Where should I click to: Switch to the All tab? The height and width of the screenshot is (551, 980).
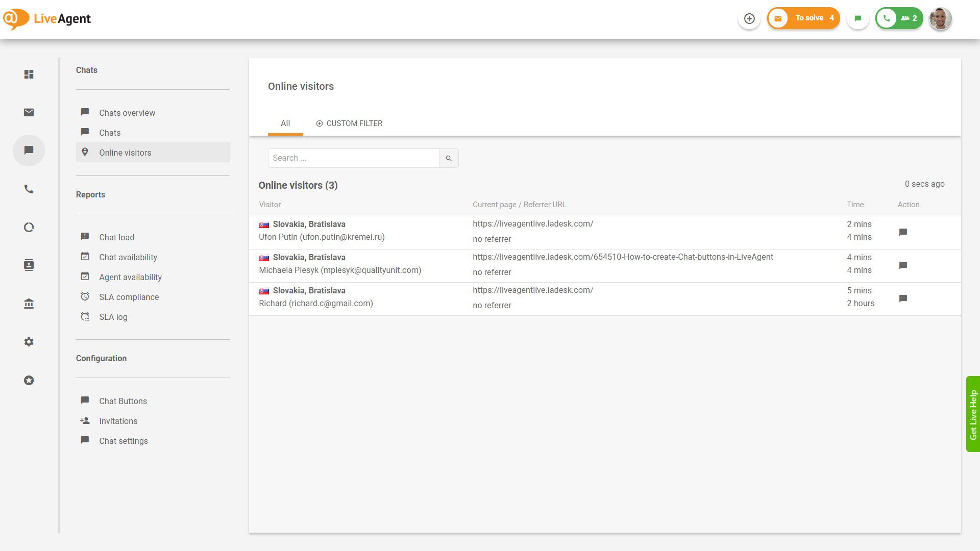click(285, 123)
